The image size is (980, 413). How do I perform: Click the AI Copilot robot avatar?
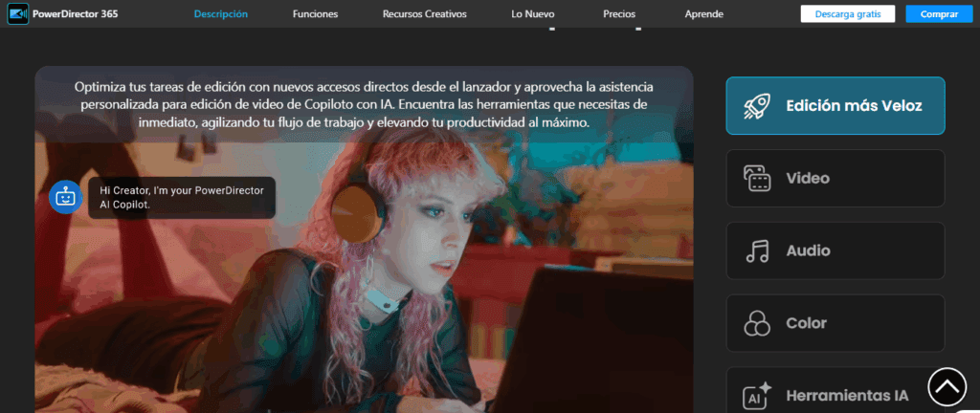click(x=65, y=197)
